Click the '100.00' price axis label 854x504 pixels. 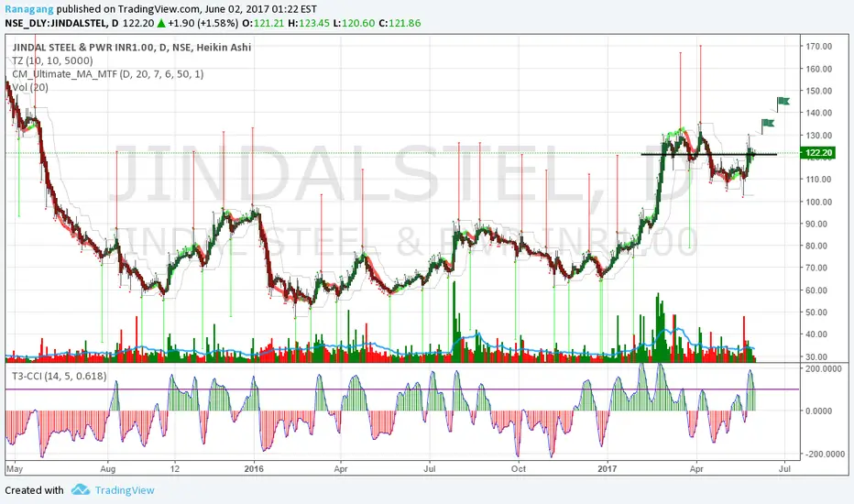(x=818, y=202)
